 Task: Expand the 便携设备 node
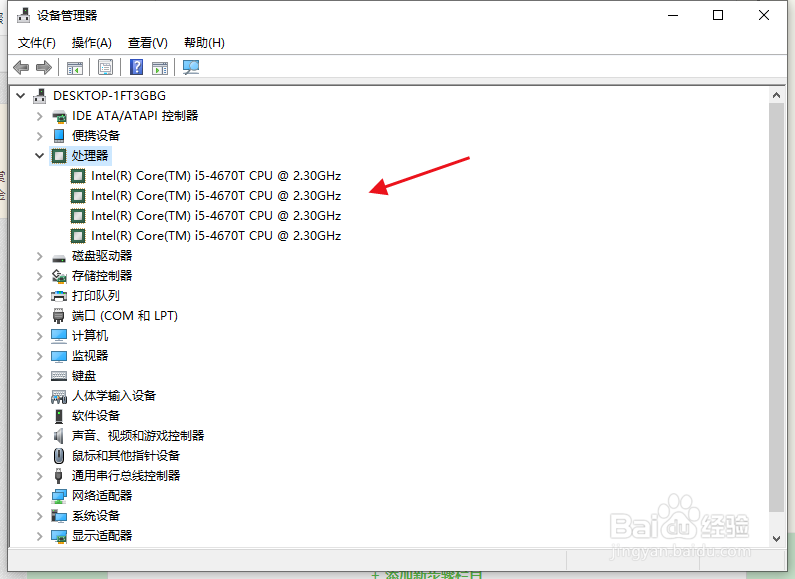(39, 136)
